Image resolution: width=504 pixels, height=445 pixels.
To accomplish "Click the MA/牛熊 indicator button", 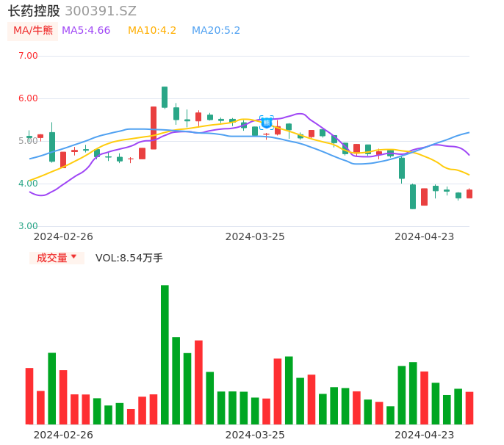I will tap(33, 31).
